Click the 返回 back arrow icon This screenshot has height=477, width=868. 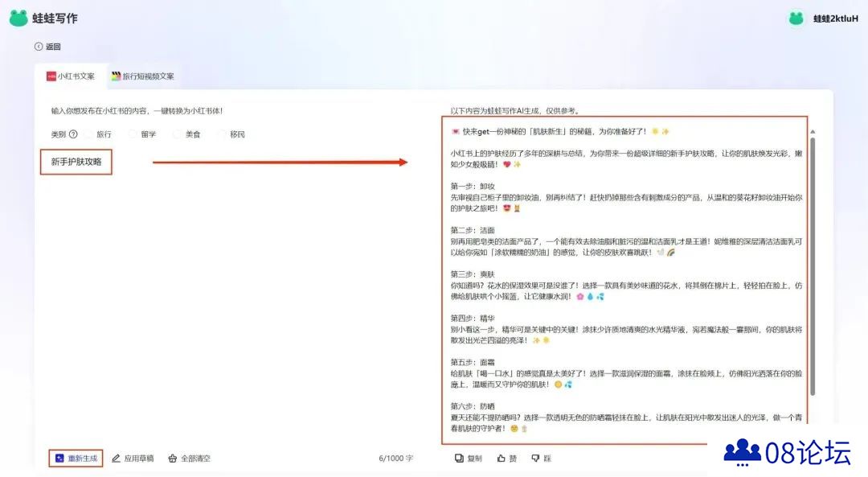39,47
